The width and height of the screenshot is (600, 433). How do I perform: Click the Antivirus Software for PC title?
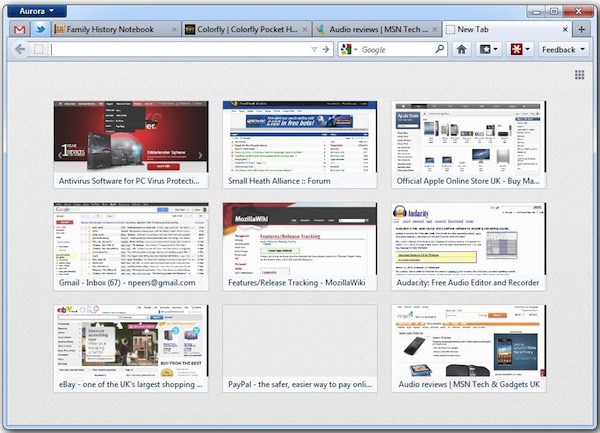[129, 181]
